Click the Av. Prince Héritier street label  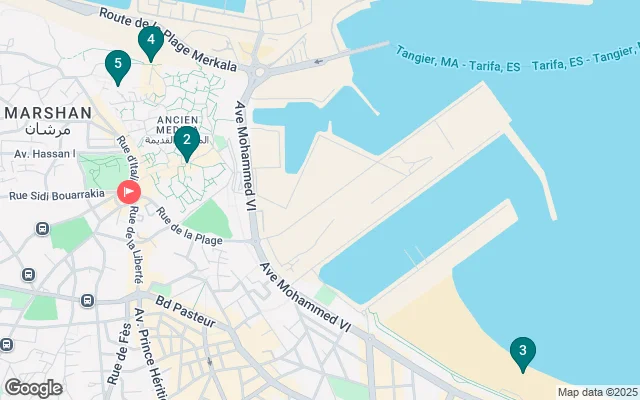[151, 354]
